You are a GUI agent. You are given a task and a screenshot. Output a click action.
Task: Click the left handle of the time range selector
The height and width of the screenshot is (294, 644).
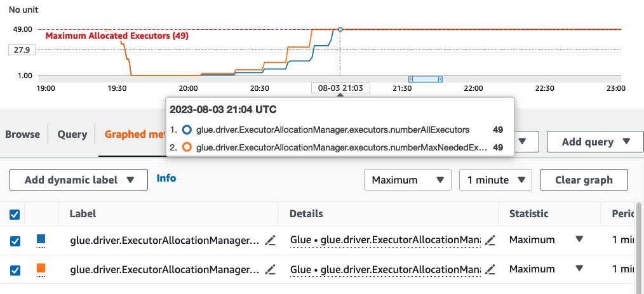pyautogui.click(x=411, y=79)
